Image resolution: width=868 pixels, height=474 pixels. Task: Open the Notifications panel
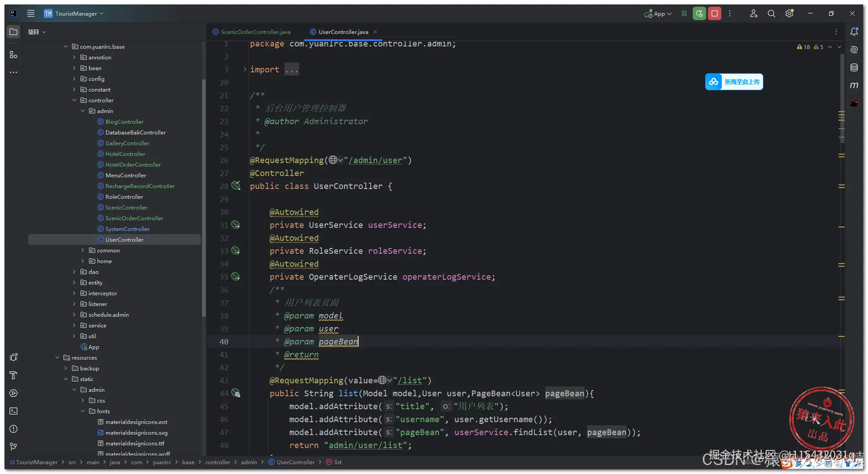[x=854, y=32]
